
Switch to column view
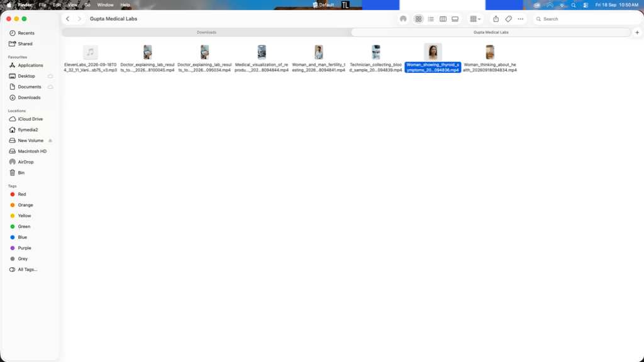coord(443,19)
